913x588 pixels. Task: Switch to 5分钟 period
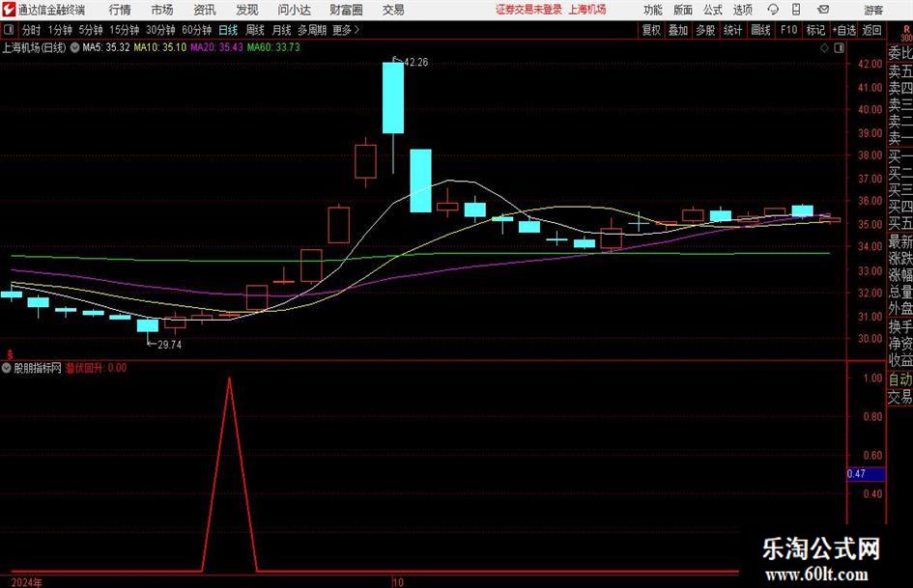click(x=91, y=30)
